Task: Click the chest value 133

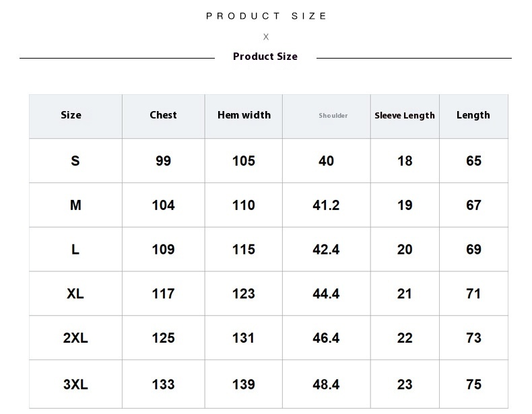Action: [163, 384]
